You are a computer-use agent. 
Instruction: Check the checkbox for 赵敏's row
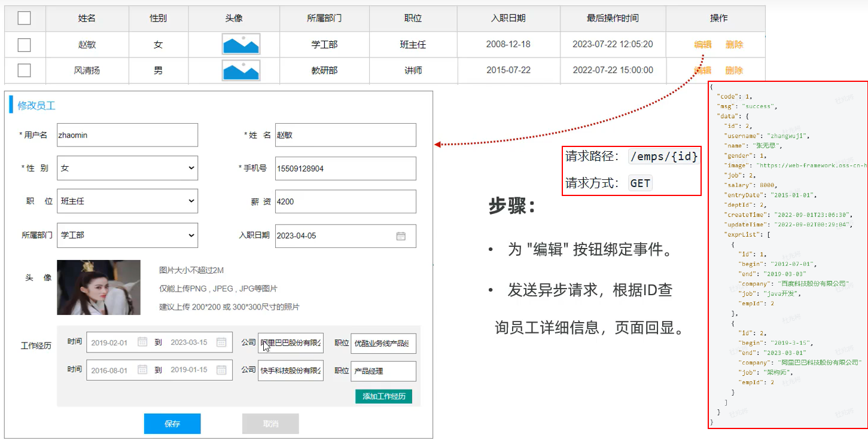click(24, 45)
